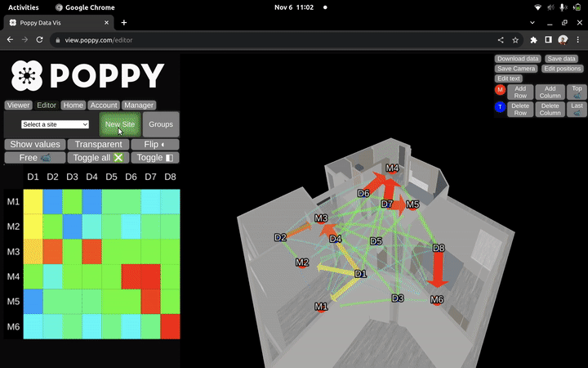
Task: Switch to Last camera view
Action: pos(577,110)
